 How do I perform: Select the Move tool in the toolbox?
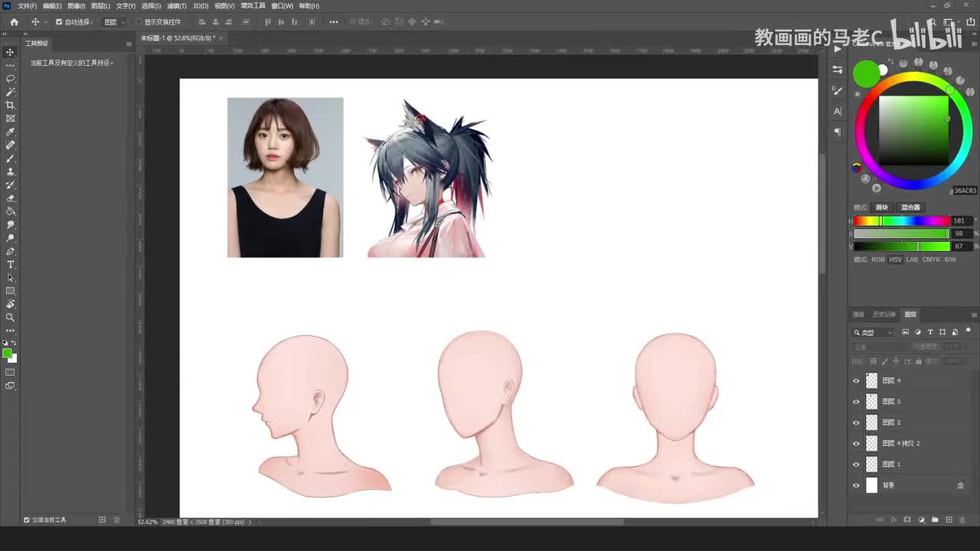[10, 52]
